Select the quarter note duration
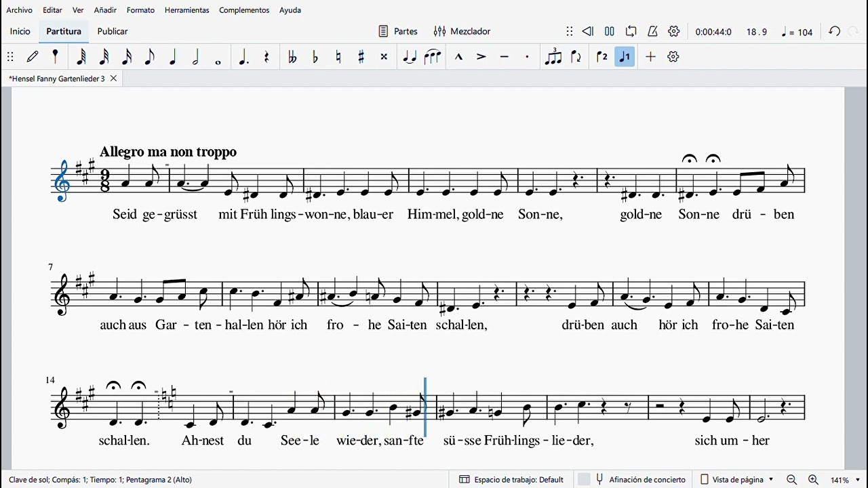The height and width of the screenshot is (488, 868). (x=173, y=57)
